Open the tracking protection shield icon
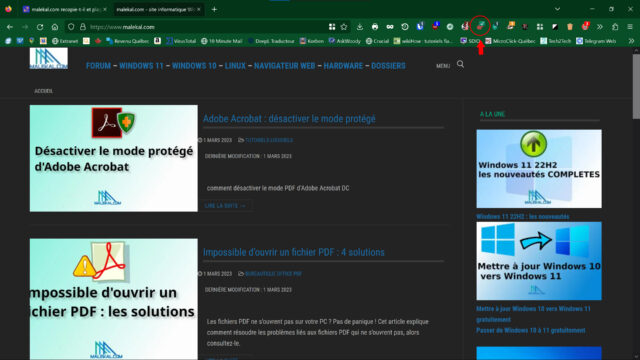Screen dimensions: 640x360 coord(71,27)
